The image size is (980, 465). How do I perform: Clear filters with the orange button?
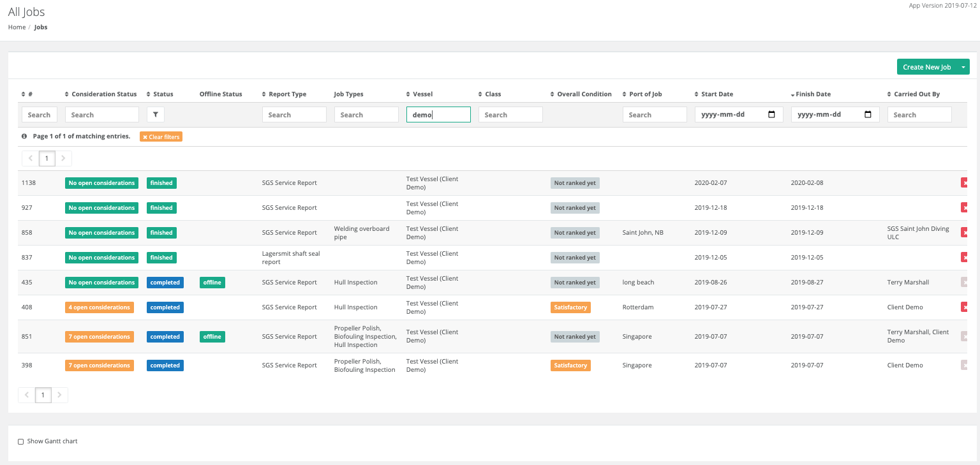point(161,137)
